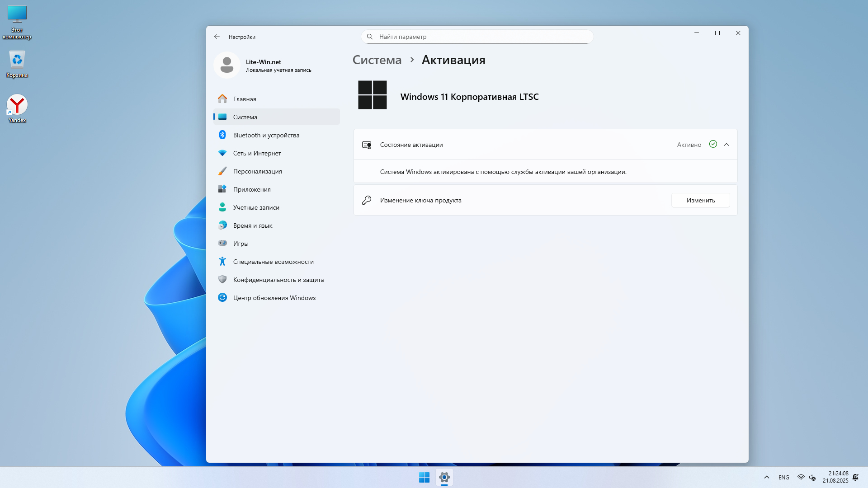868x488 pixels.
Task: Click the Система breadcrumb link
Action: coord(377,60)
